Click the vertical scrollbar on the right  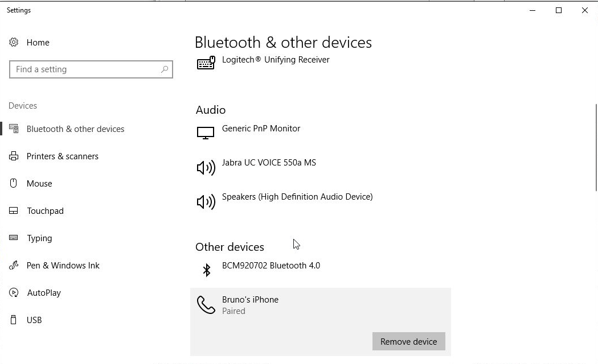click(x=596, y=148)
